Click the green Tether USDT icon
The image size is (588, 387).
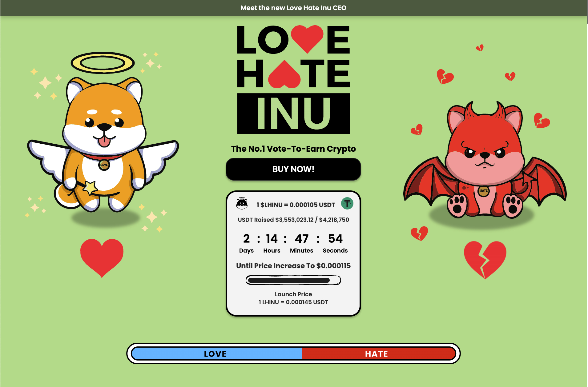coord(347,203)
